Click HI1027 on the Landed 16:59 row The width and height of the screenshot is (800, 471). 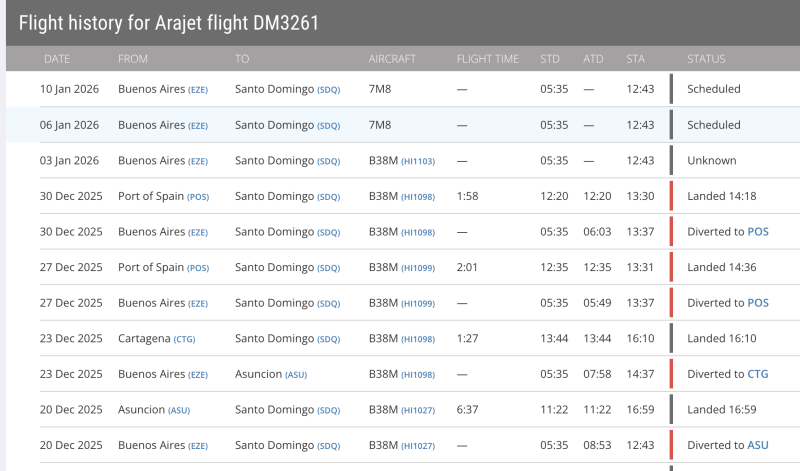pyautogui.click(x=418, y=410)
